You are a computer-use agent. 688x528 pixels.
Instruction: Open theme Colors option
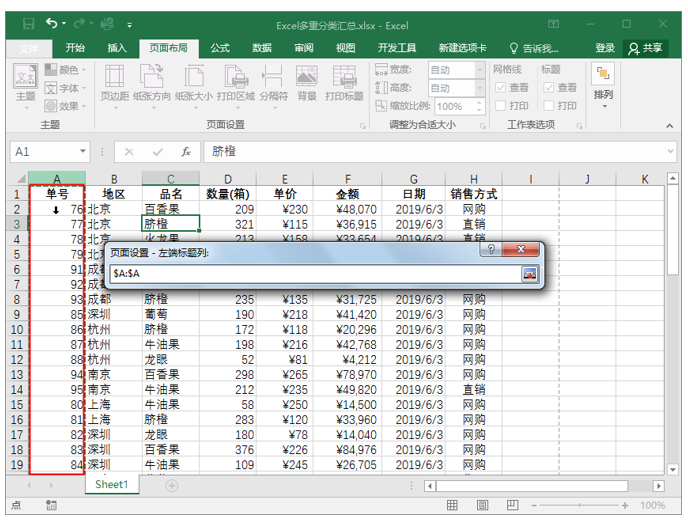pos(65,70)
